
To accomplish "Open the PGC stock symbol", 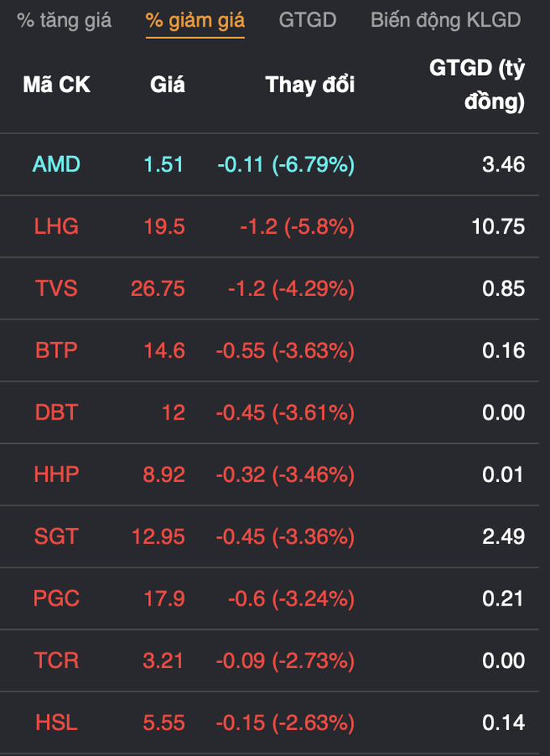I will click(57, 598).
